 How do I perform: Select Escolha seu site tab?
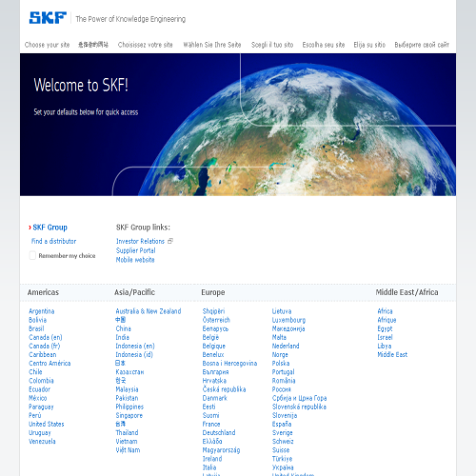[x=324, y=45]
